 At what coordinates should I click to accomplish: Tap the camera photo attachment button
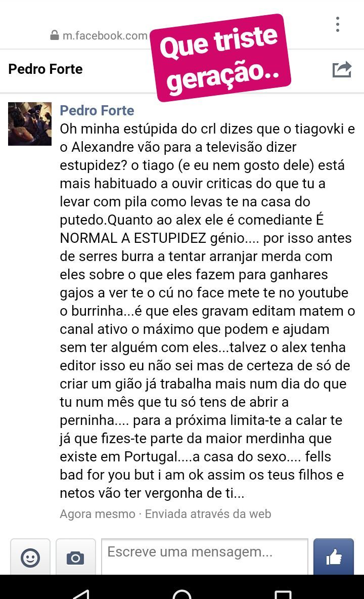pyautogui.click(x=75, y=558)
